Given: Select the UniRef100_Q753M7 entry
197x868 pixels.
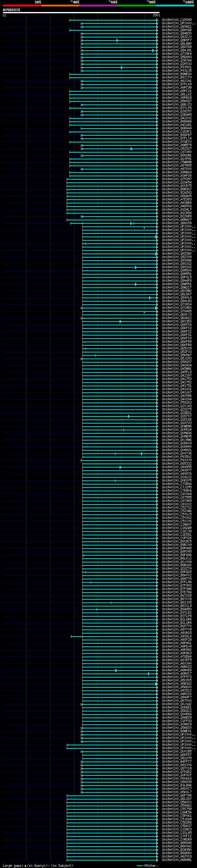Looking at the screenshot, I should [x=177, y=179].
